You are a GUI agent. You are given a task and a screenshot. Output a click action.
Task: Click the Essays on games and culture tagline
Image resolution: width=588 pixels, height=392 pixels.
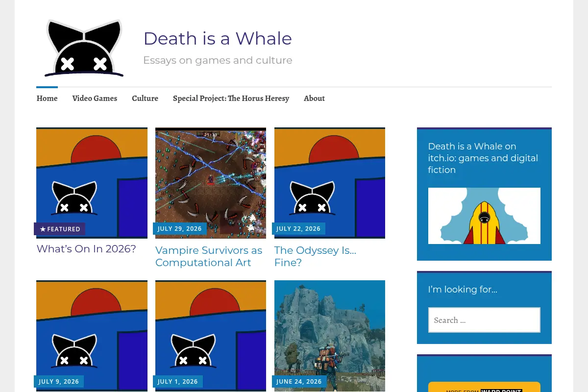(x=218, y=60)
